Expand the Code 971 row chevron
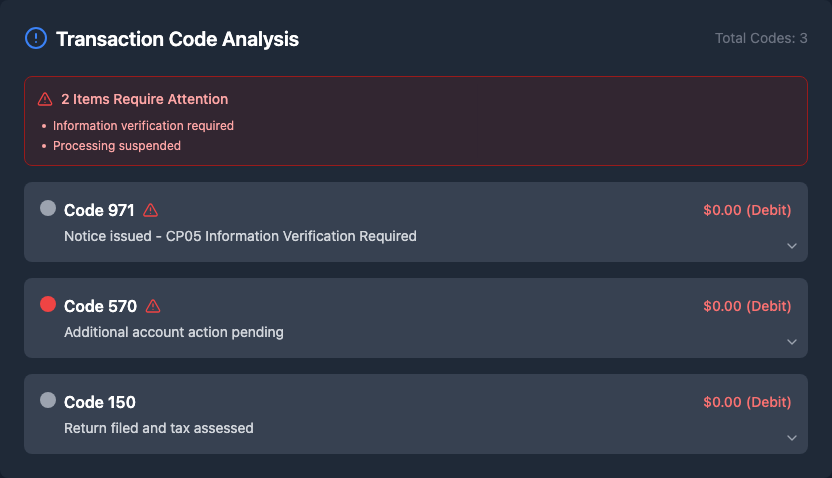Screen dimensions: 832x478 coord(791,246)
